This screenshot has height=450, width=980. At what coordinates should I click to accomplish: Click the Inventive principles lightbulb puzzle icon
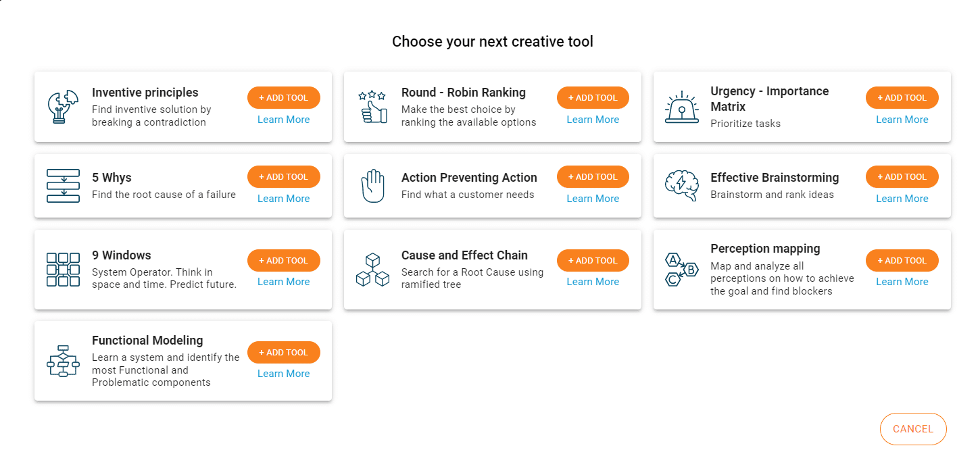click(x=63, y=107)
